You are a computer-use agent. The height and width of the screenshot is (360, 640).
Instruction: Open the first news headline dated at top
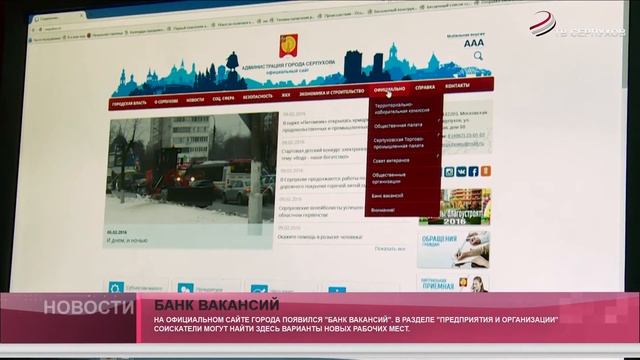[x=324, y=125]
